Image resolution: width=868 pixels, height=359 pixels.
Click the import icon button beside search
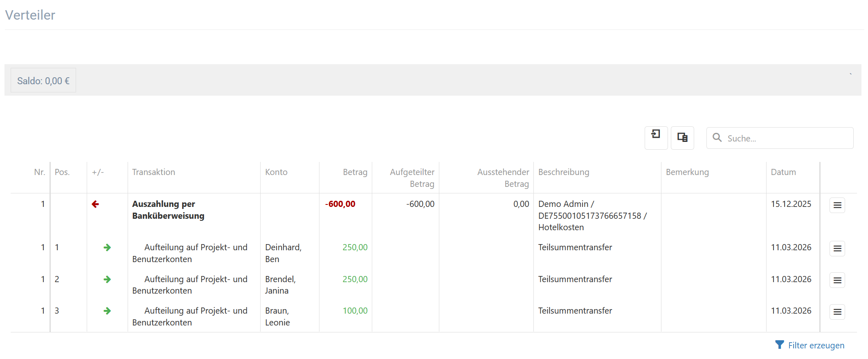click(x=656, y=138)
